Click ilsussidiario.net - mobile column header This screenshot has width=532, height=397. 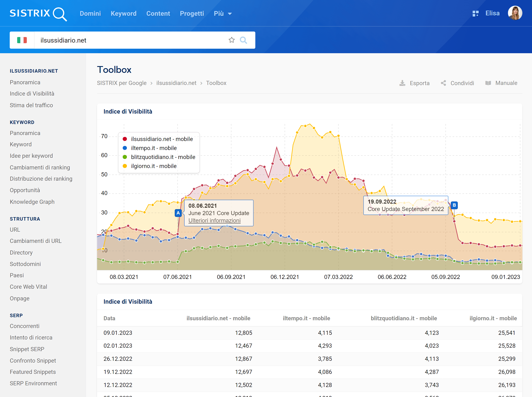(218, 318)
